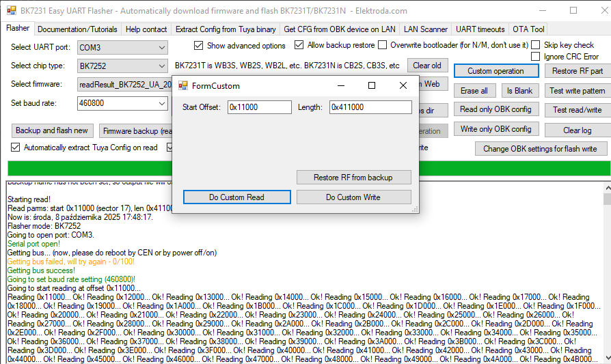611x364 pixels.
Task: Toggle Allow backup restore checkbox
Action: pos(299,45)
